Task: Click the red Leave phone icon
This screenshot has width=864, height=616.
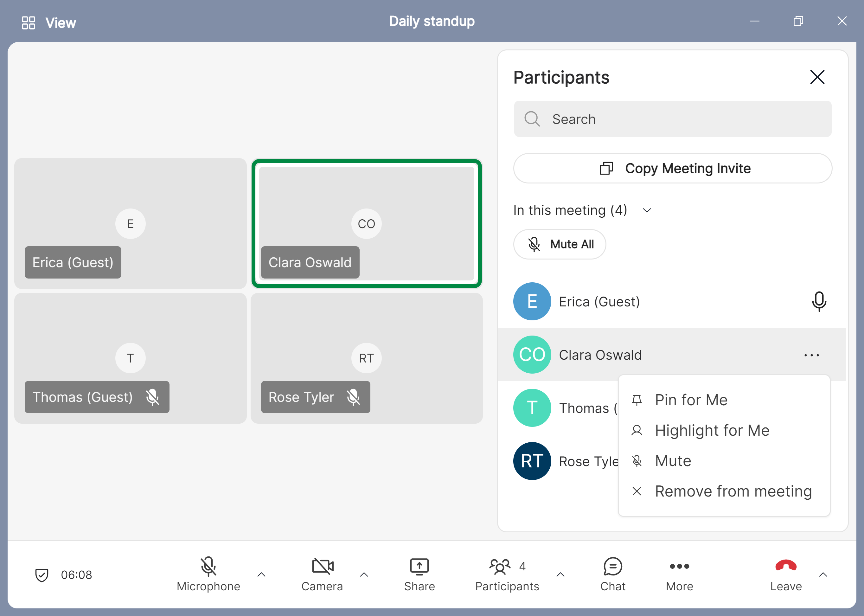Action: click(785, 566)
